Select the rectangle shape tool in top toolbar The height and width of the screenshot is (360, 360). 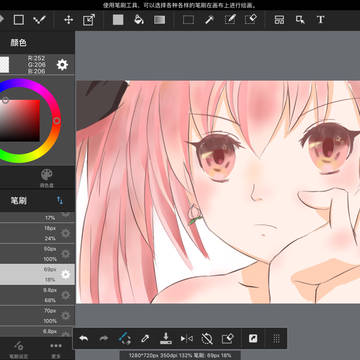(x=19, y=20)
